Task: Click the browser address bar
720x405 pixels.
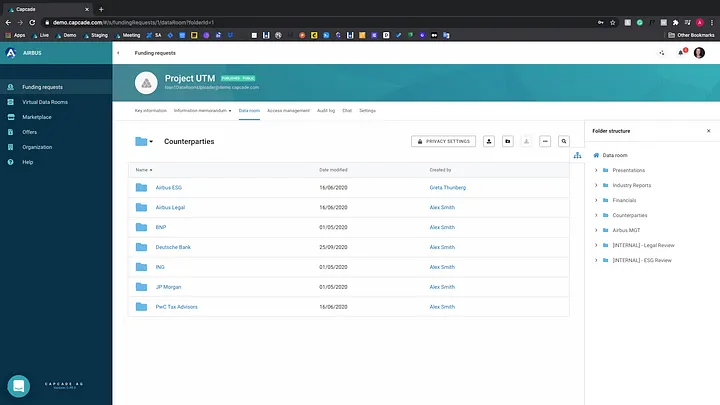Action: click(x=317, y=22)
